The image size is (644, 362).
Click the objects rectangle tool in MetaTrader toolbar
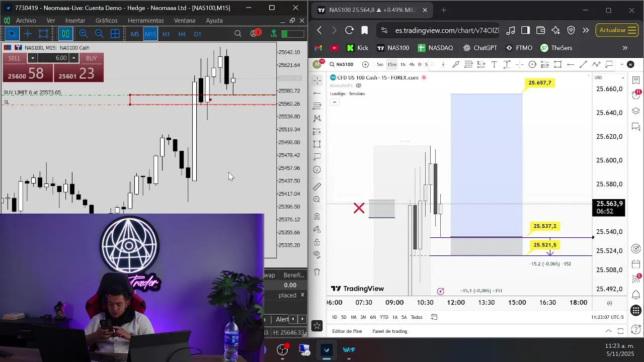coord(43,34)
